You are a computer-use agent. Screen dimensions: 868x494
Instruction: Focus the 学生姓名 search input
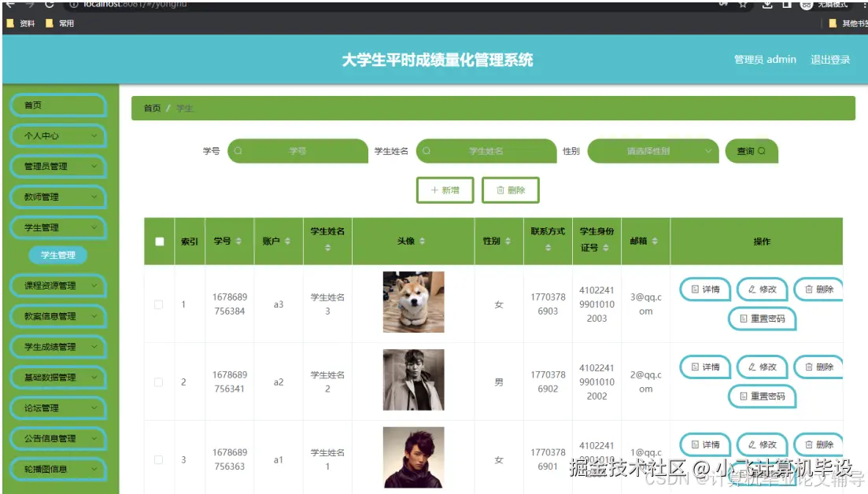coord(486,151)
